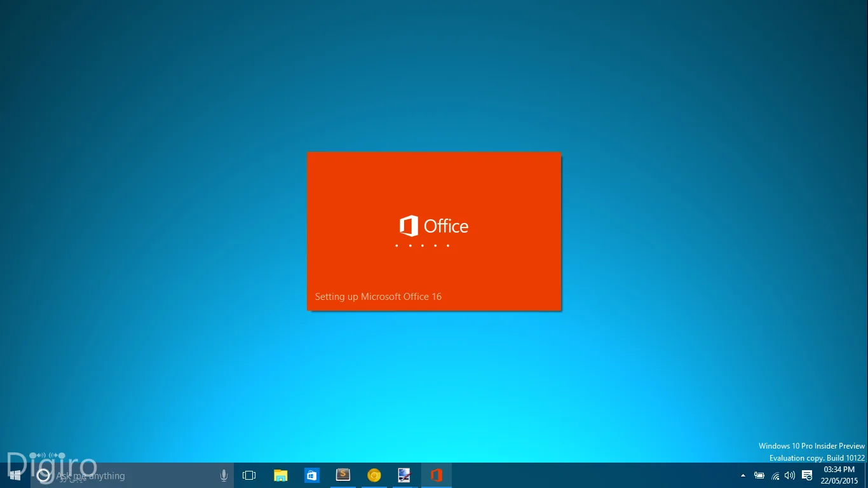Check the battery power status icon

[759, 475]
